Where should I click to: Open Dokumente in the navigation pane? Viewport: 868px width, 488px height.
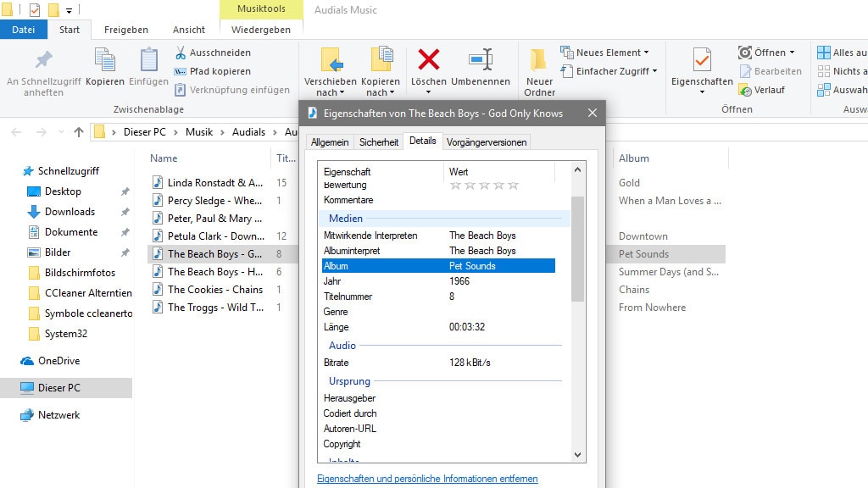71,232
